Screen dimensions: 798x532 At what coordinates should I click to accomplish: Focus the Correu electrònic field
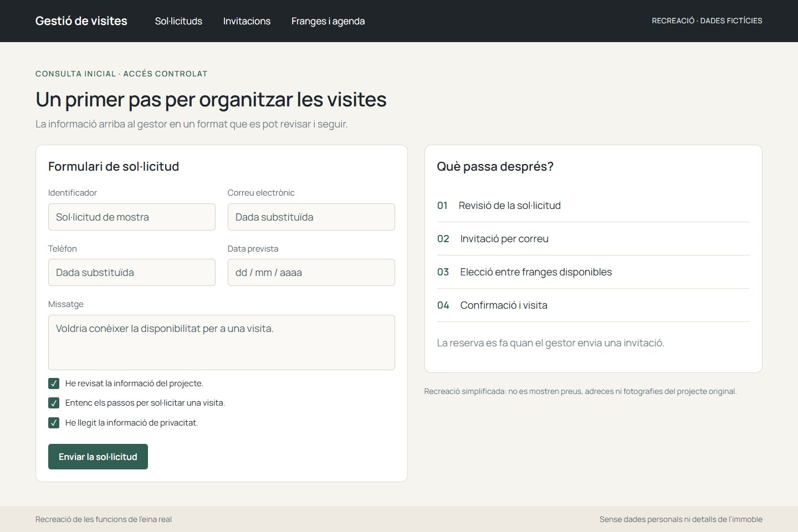(x=311, y=217)
